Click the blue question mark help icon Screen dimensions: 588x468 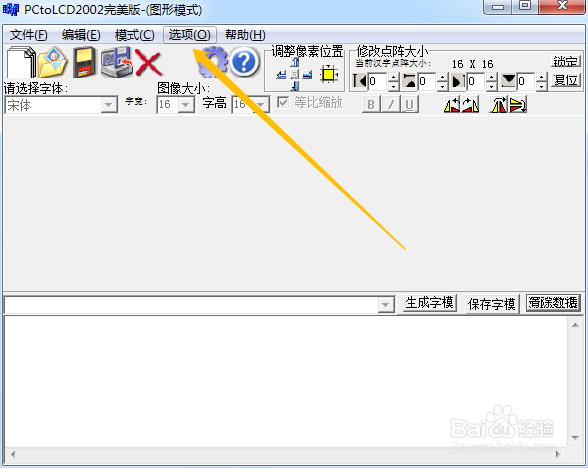point(244,62)
